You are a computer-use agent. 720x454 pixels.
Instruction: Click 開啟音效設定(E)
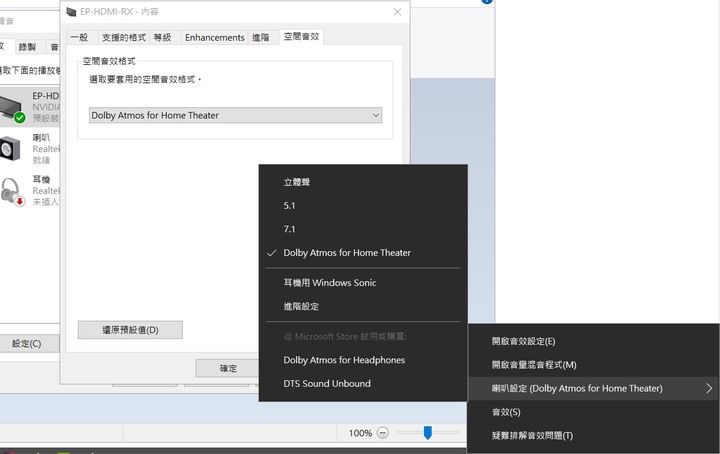pyautogui.click(x=593, y=341)
